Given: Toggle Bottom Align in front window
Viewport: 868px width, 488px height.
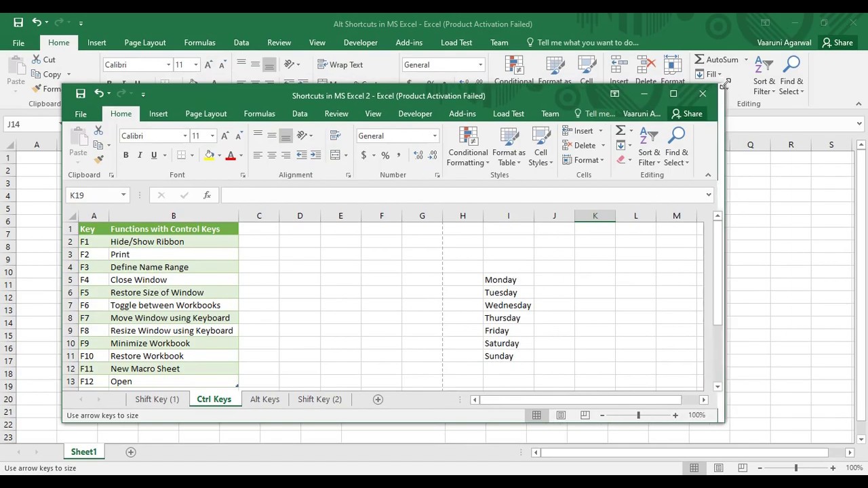Looking at the screenshot, I should click(x=286, y=136).
